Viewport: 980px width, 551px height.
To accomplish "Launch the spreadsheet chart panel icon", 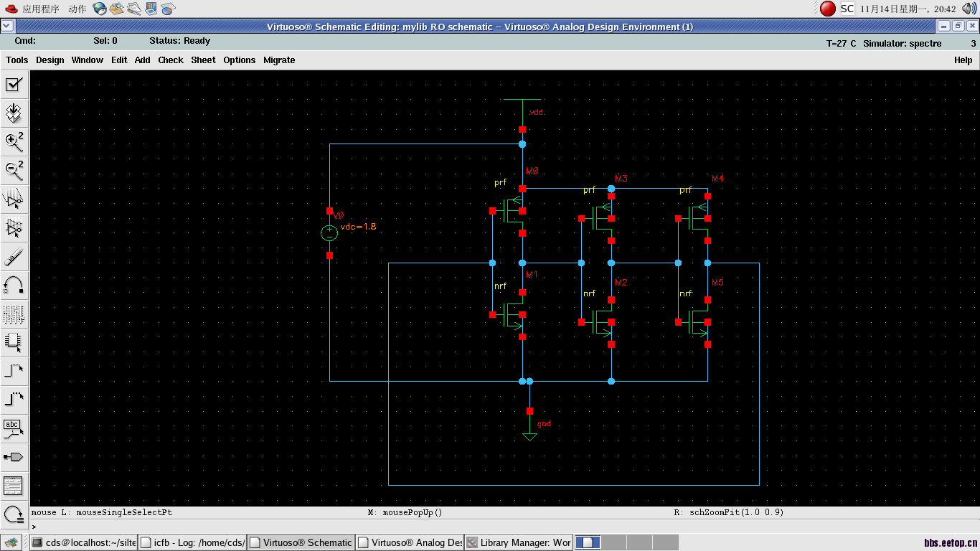I will coord(169,9).
